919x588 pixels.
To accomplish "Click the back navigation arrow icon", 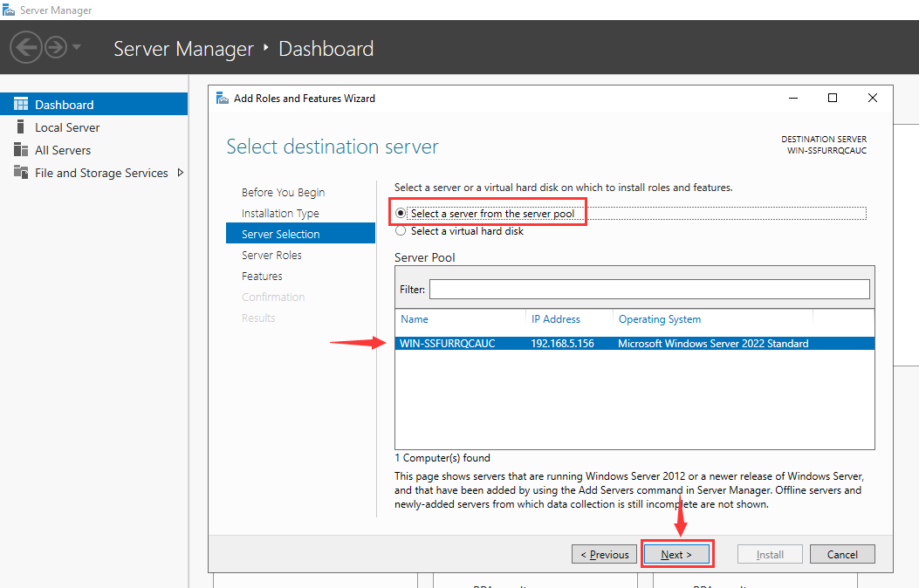I will coord(25,47).
